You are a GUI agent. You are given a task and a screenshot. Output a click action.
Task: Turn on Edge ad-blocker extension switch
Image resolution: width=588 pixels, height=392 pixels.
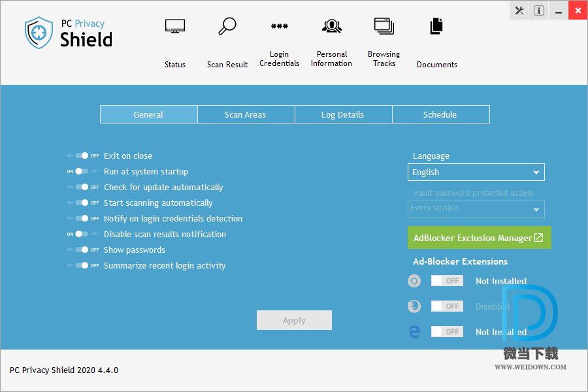click(447, 332)
